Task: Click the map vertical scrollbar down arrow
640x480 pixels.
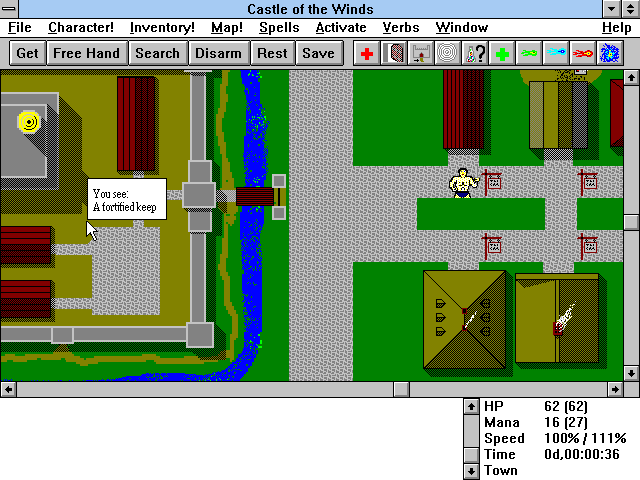Action: coord(631,373)
